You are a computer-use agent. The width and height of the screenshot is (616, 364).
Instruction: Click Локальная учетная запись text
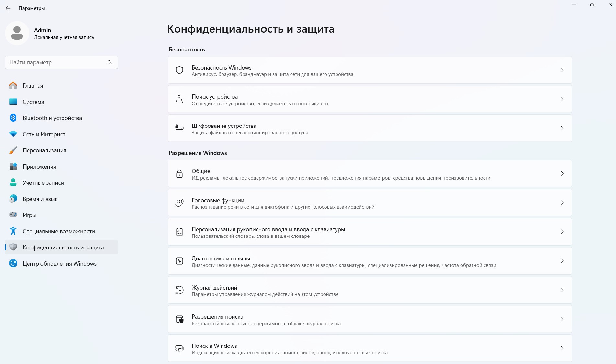(x=64, y=37)
